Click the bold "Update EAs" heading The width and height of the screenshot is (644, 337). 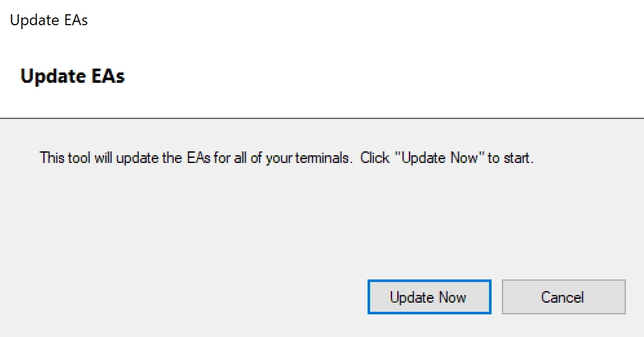[72, 76]
